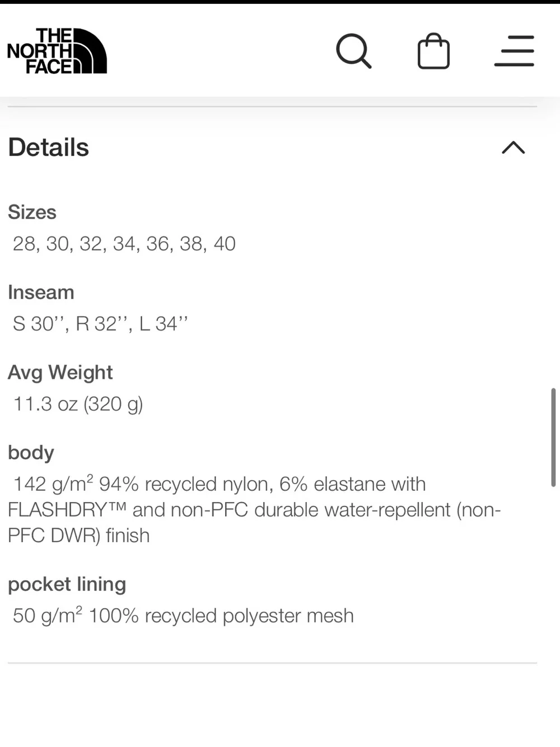Image resolution: width=560 pixels, height=747 pixels.
Task: Click the 11.3 oz (320 g) weight value
Action: (x=78, y=404)
